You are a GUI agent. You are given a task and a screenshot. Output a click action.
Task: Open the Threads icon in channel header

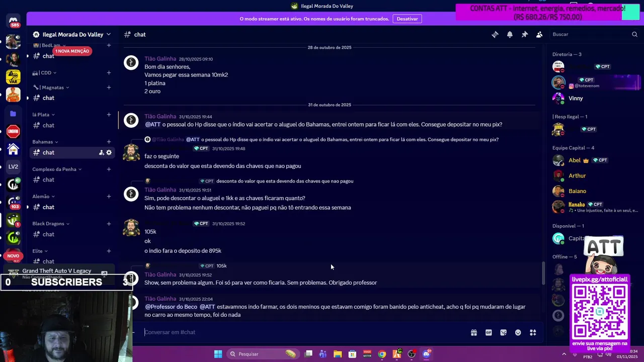tap(495, 34)
